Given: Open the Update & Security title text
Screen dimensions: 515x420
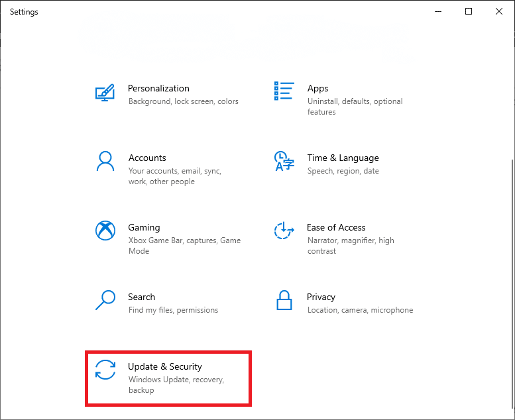Looking at the screenshot, I should 165,366.
